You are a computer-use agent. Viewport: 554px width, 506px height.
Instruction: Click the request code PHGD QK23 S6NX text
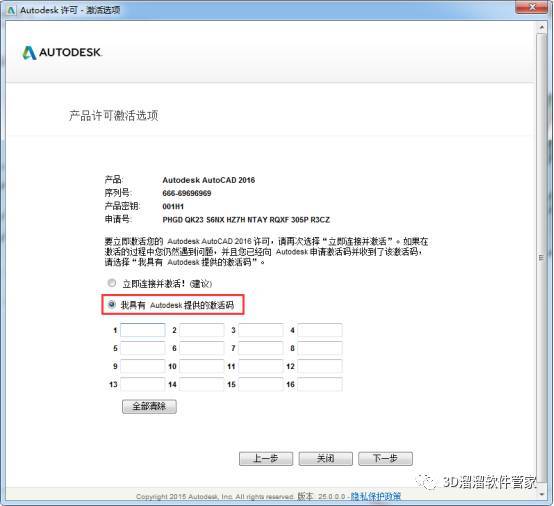coord(246,220)
